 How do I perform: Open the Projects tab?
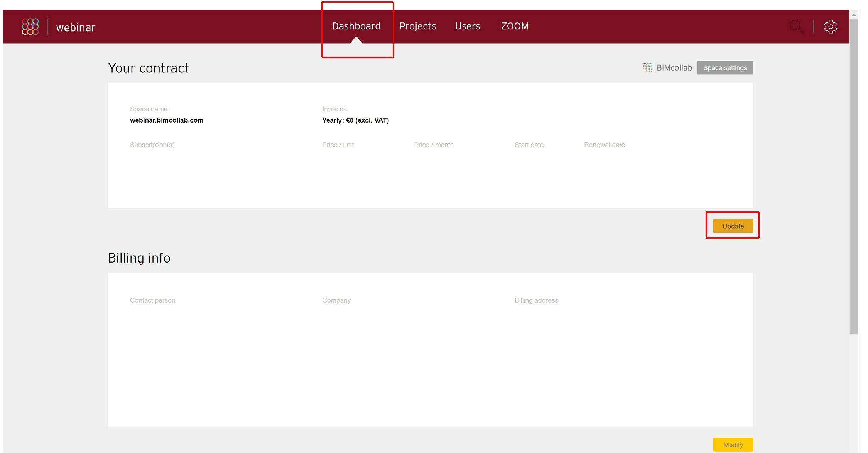coord(417,26)
